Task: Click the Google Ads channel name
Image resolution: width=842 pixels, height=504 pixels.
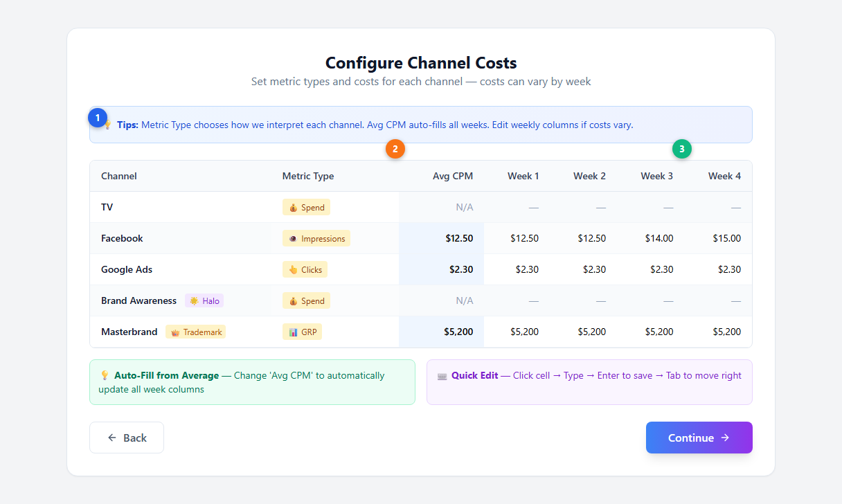Action: 127,269
